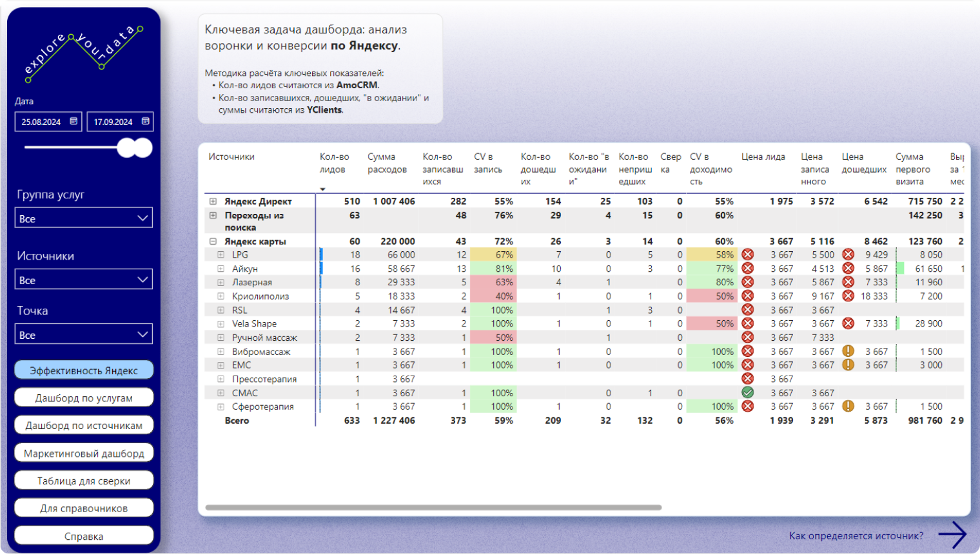The width and height of the screenshot is (980, 554).
Task: Click red X icon before Вибромассаж Цена лида
Action: [748, 351]
